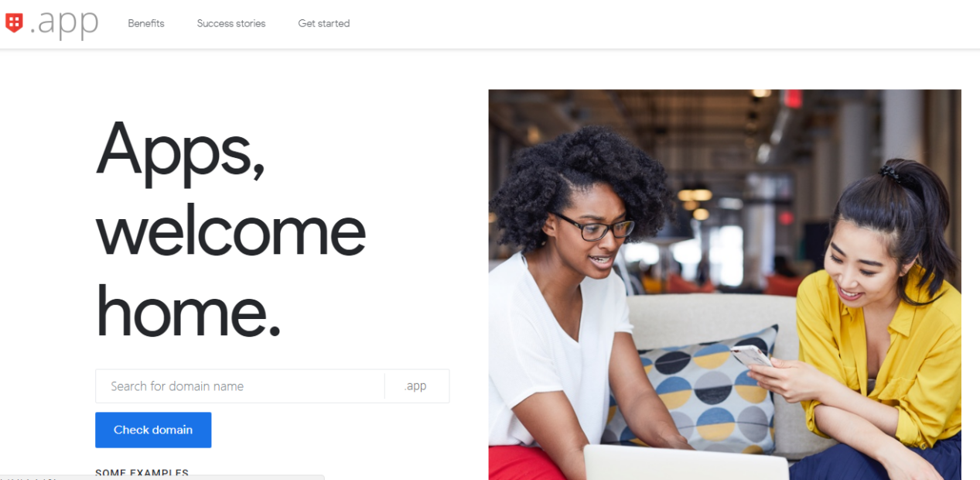Click the blue Check domain button
This screenshot has height=480, width=980.
click(153, 430)
